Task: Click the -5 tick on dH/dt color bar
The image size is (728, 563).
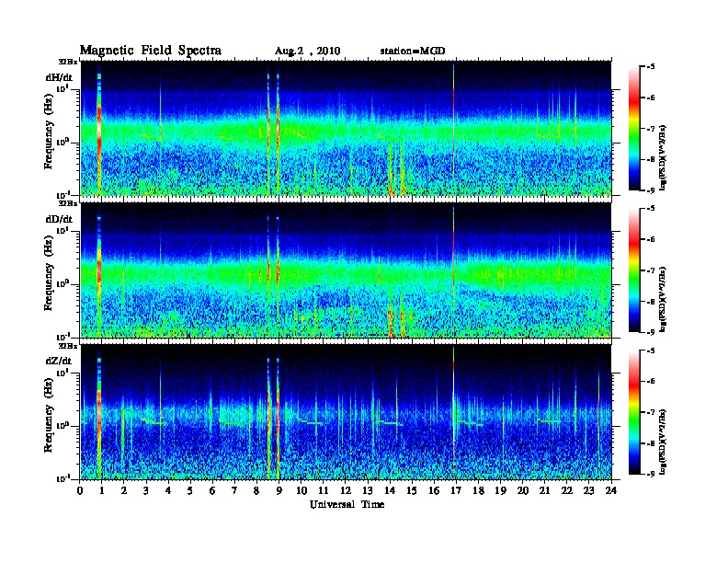Action: point(651,67)
